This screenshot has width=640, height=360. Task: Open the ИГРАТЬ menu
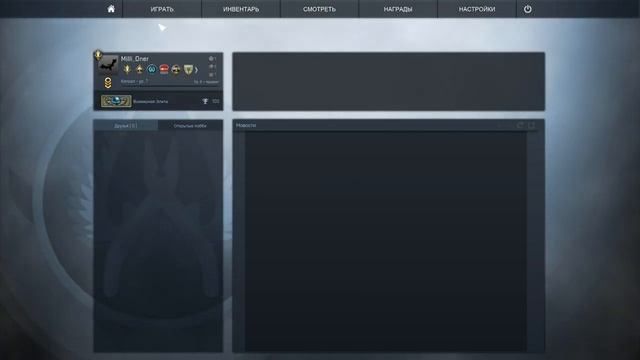[162, 9]
